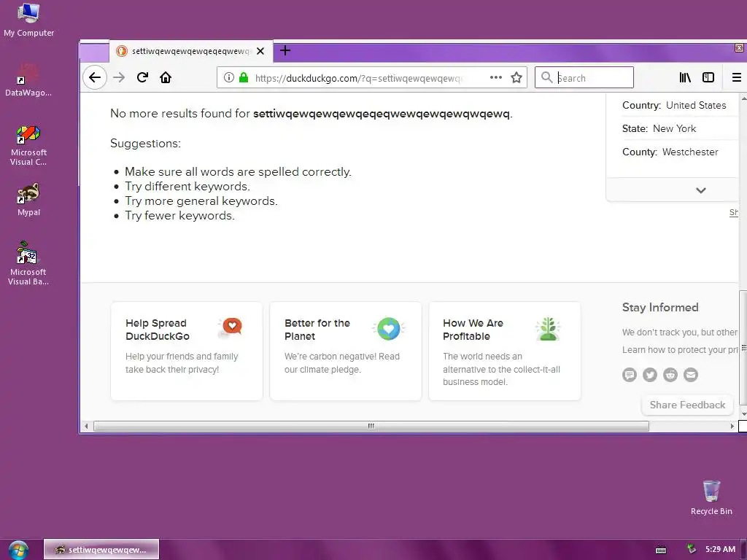The width and height of the screenshot is (747, 560).
Task: Open the Windows Start button
Action: [18, 550]
